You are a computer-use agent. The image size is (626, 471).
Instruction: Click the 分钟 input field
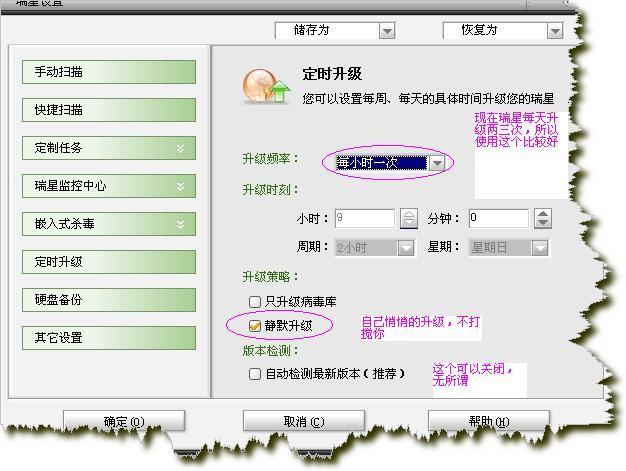click(x=499, y=218)
